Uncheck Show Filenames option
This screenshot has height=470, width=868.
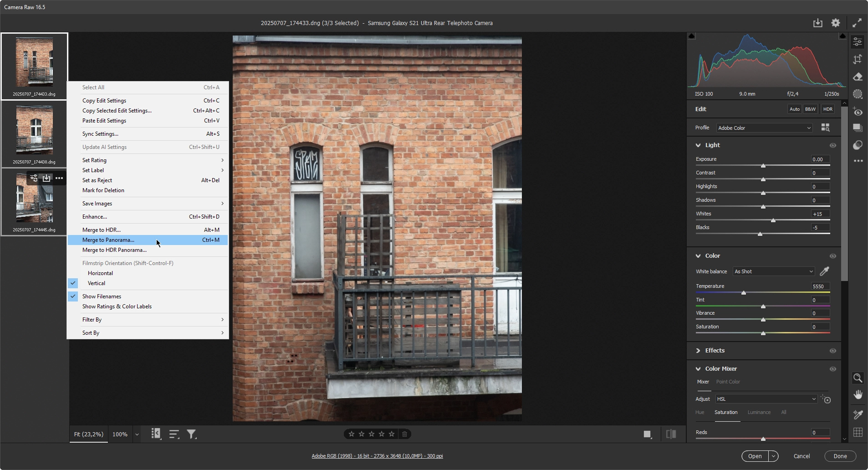pos(148,296)
